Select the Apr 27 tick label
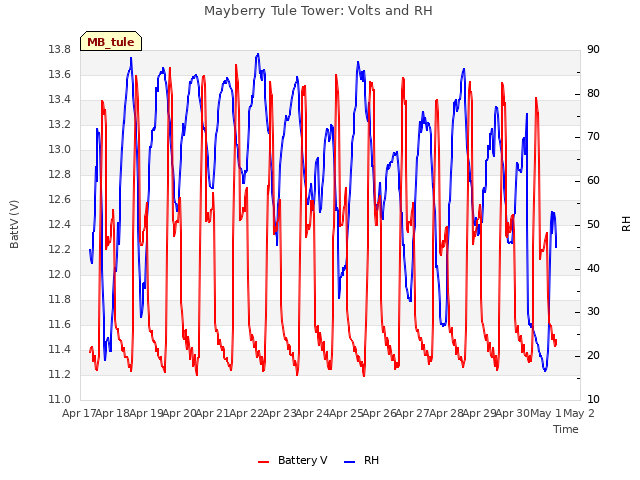 point(413,413)
